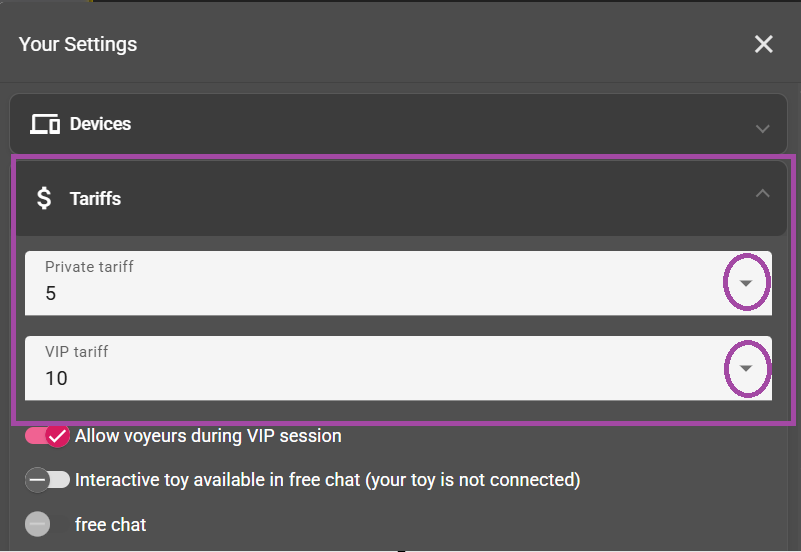The width and height of the screenshot is (801, 552).
Task: Collapse the Tariffs section chevron
Action: (x=762, y=193)
